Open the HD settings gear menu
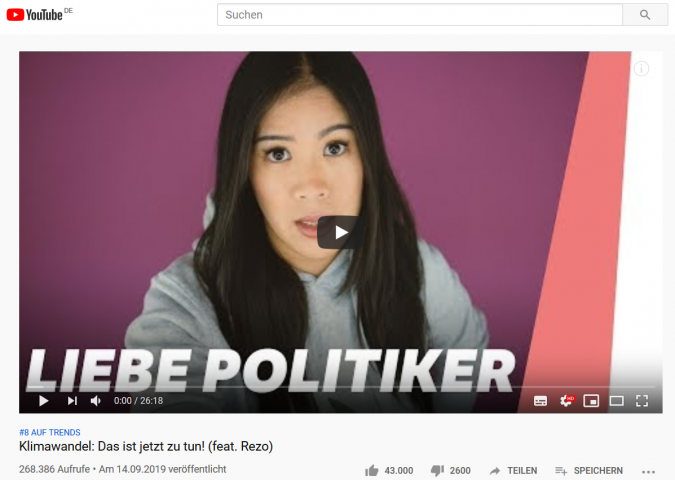The image size is (675, 480). [x=567, y=401]
